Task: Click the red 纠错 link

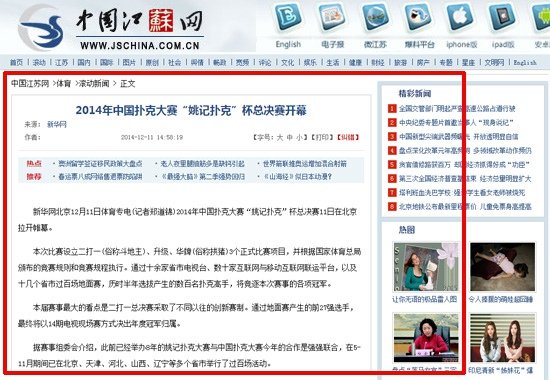Action: pos(348,137)
